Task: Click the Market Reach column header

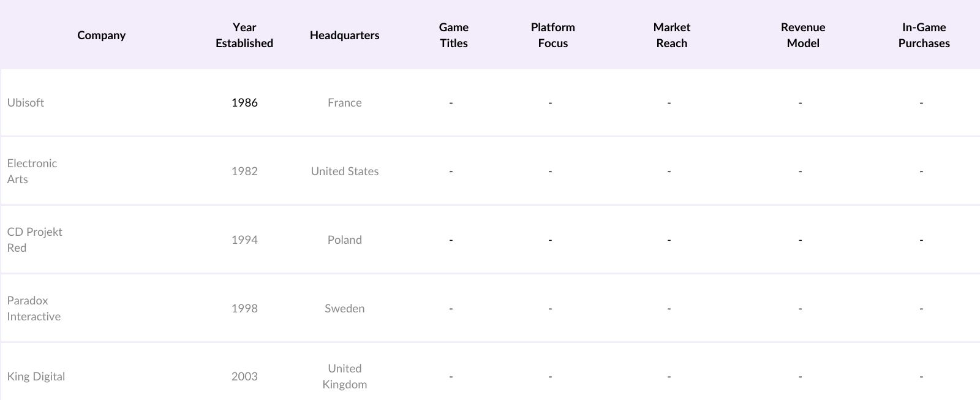Action: (671, 35)
